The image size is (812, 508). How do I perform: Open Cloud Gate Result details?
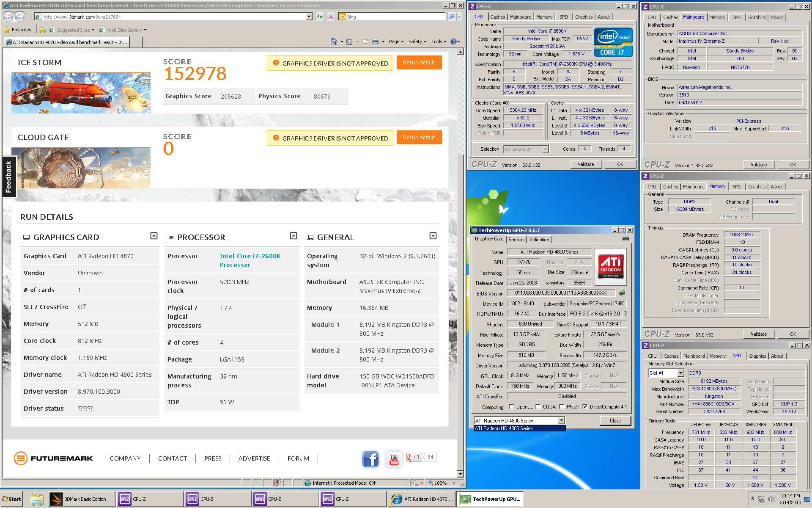click(419, 138)
